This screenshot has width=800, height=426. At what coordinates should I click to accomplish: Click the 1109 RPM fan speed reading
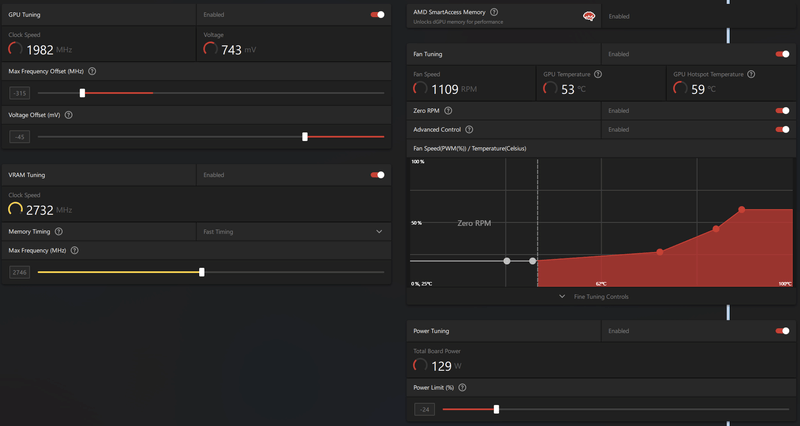454,89
